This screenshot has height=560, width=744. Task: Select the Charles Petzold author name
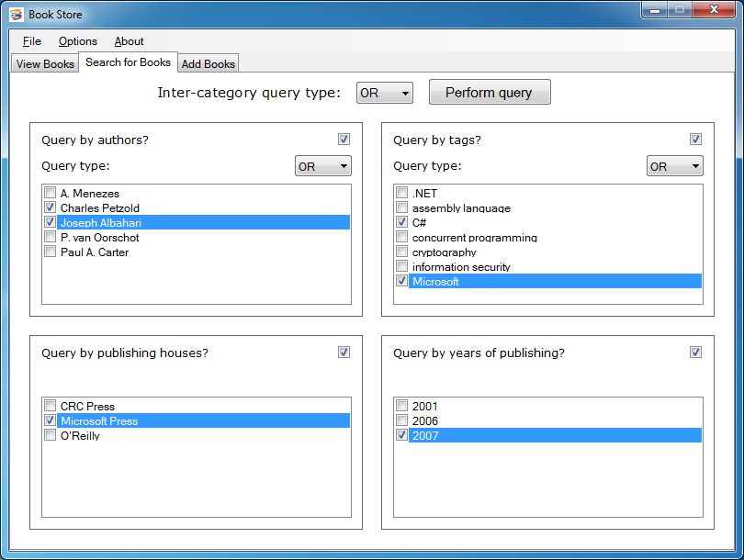pyautogui.click(x=99, y=208)
